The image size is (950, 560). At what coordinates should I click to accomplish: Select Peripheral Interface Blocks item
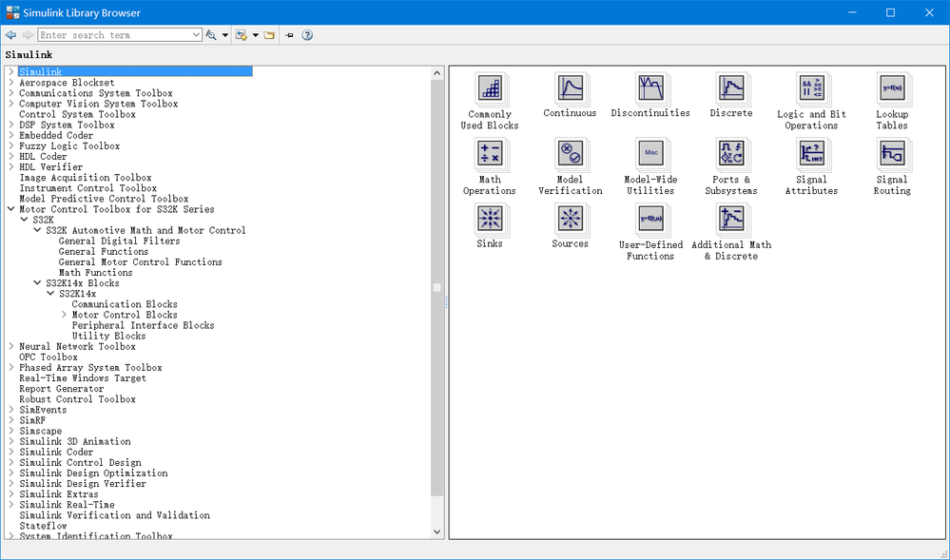click(x=143, y=325)
